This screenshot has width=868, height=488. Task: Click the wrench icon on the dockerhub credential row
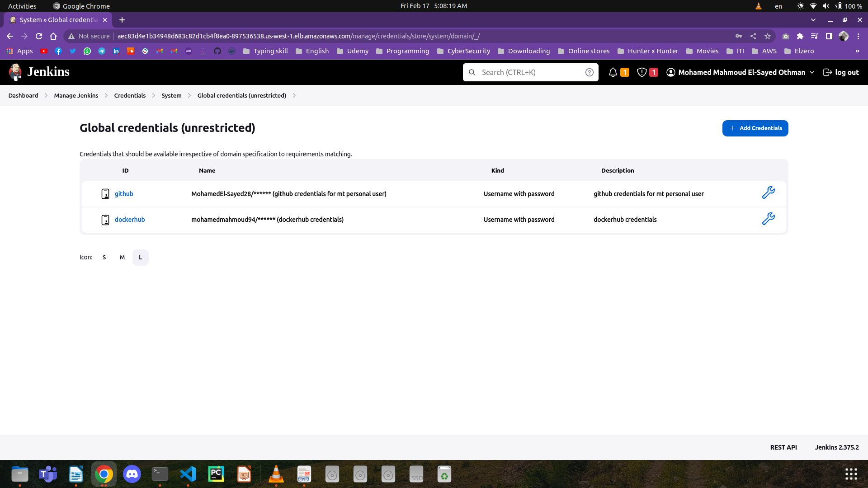[769, 218]
